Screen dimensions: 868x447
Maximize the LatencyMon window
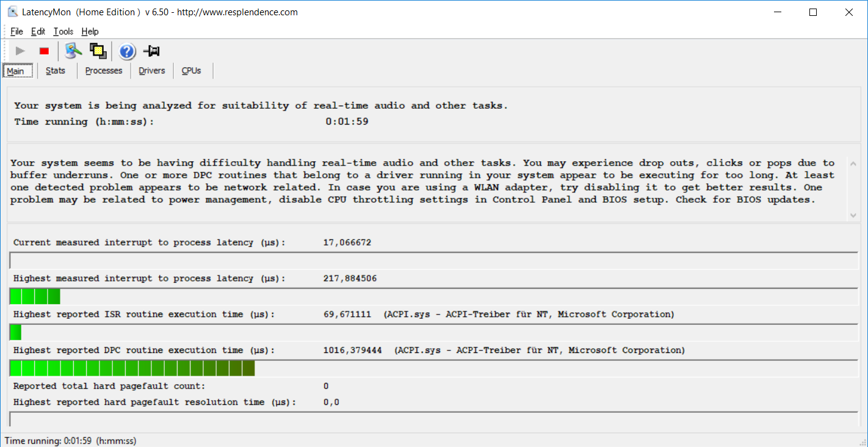(x=813, y=12)
